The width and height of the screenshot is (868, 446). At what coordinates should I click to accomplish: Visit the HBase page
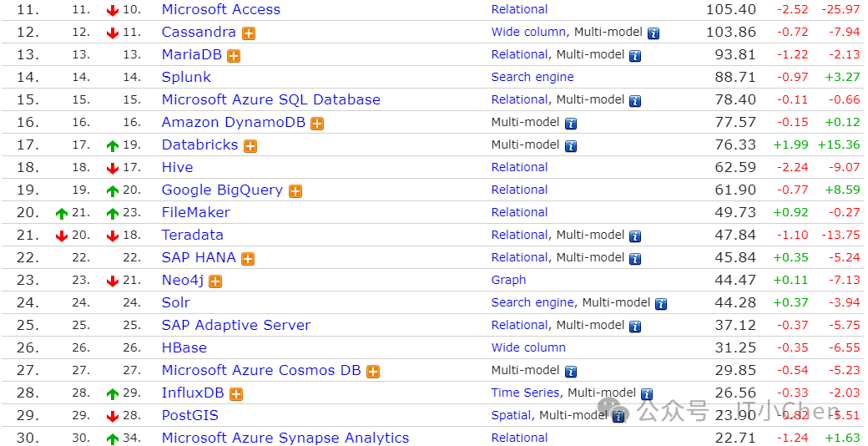click(184, 348)
